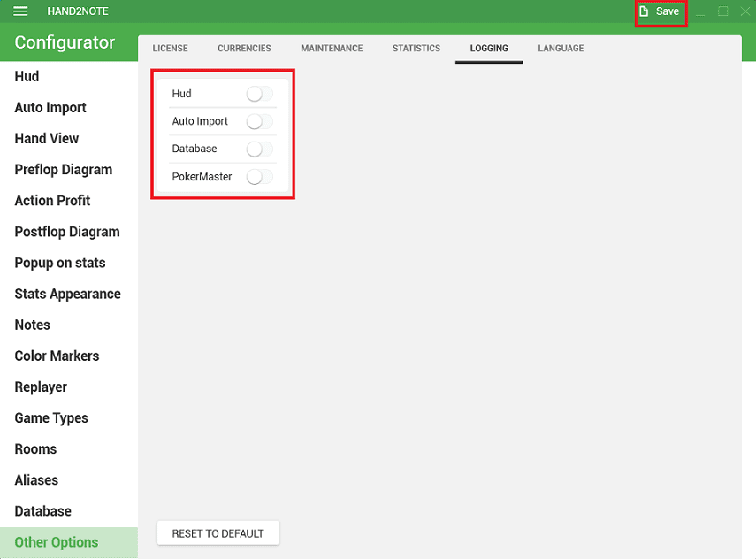Select the Logging tab
Viewport: 756px width, 559px height.
[x=489, y=49]
